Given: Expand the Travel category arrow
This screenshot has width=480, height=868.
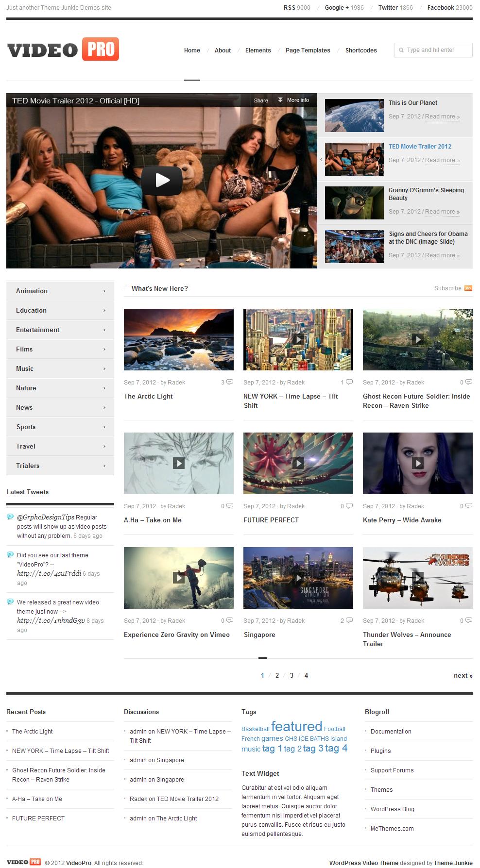Looking at the screenshot, I should 104,446.
